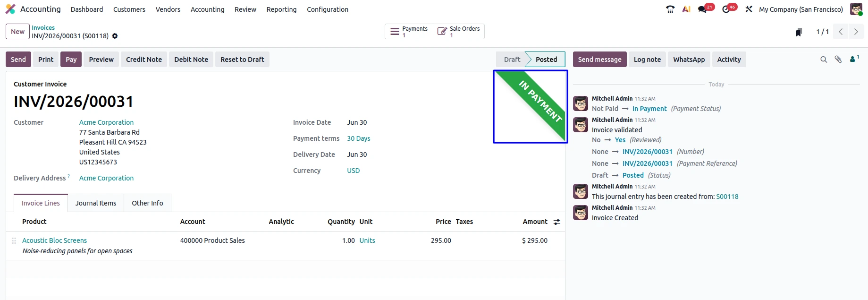This screenshot has height=300, width=868.
Task: Grab the drag handle of Acoustic Bloc Screens line
Action: 14,240
